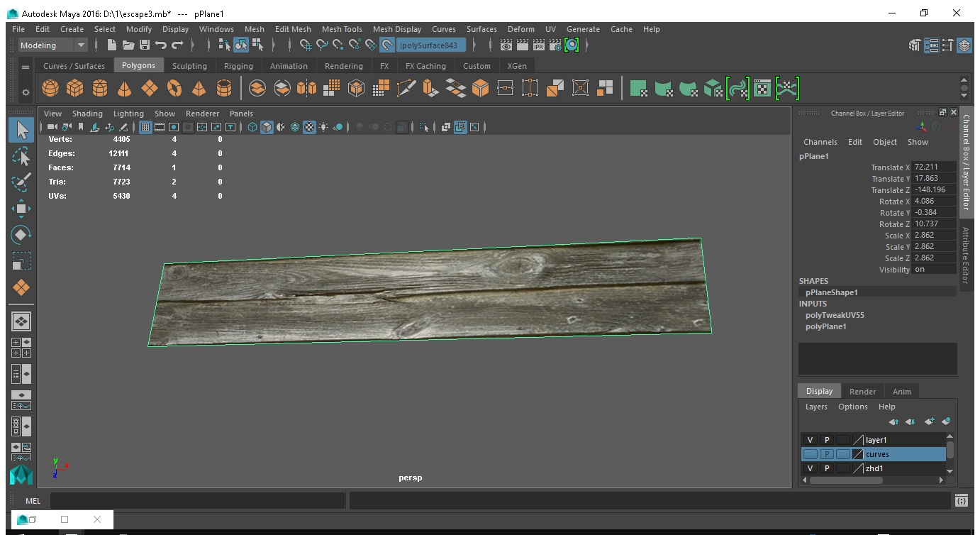Screen dimensions: 980x535
Task: Open the Mesh Tools menu
Action: click(x=342, y=29)
